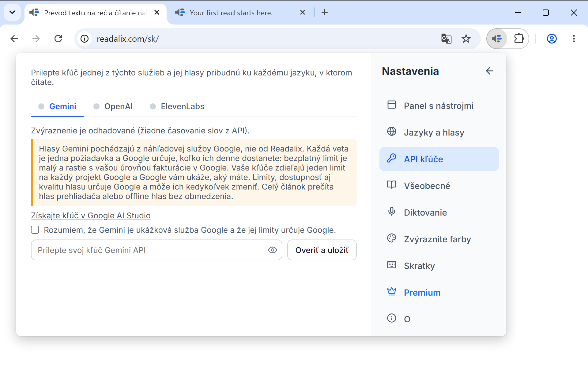Open the O info section
Screen dimensions: 588x368
tap(439, 319)
